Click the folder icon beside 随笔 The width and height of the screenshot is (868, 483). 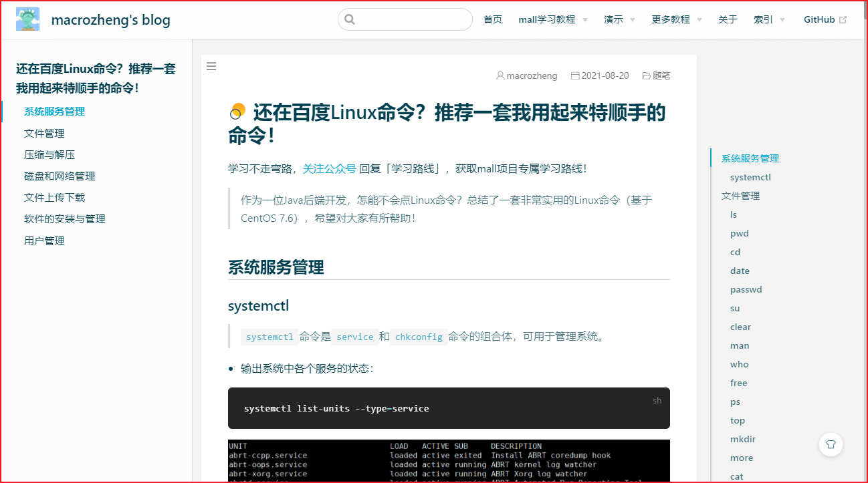pyautogui.click(x=647, y=75)
